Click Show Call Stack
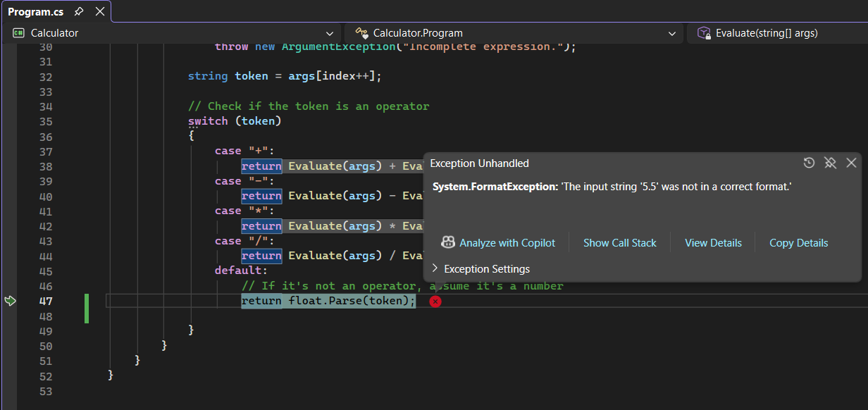 click(x=620, y=242)
